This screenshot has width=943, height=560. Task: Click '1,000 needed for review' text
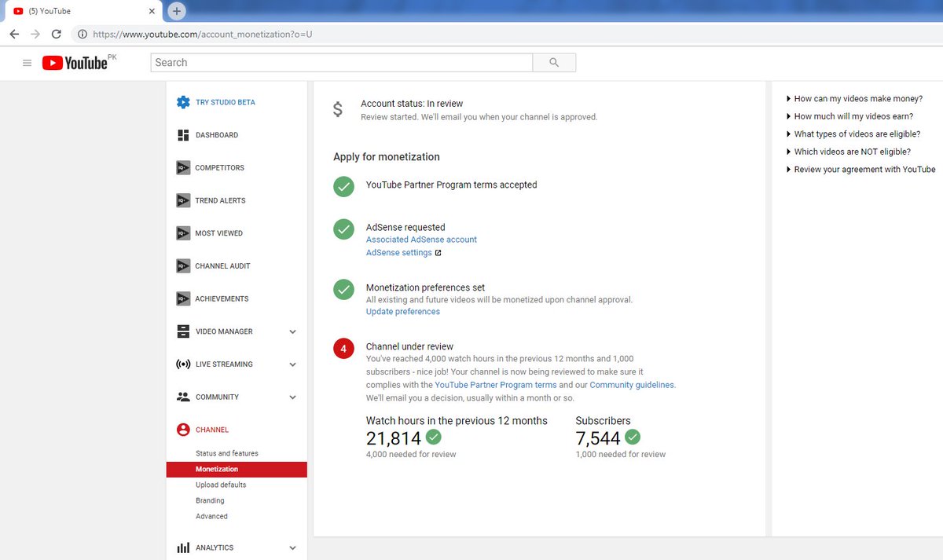tap(621, 454)
